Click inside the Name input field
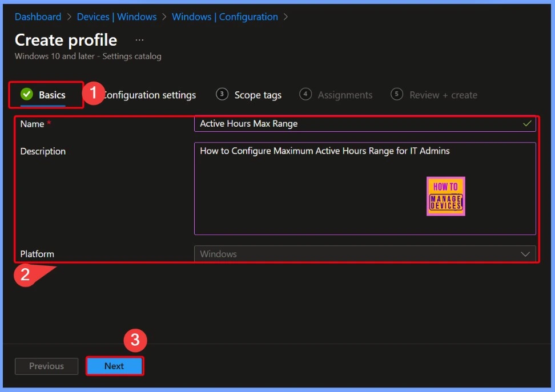This screenshot has width=555, height=392. pyautogui.click(x=365, y=123)
